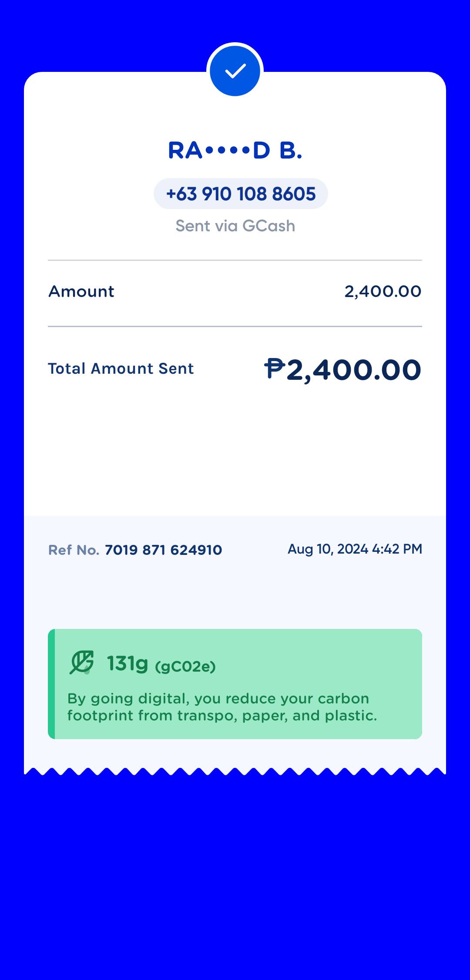Click the "Total Amount Sent" label
The width and height of the screenshot is (470, 980).
(121, 369)
